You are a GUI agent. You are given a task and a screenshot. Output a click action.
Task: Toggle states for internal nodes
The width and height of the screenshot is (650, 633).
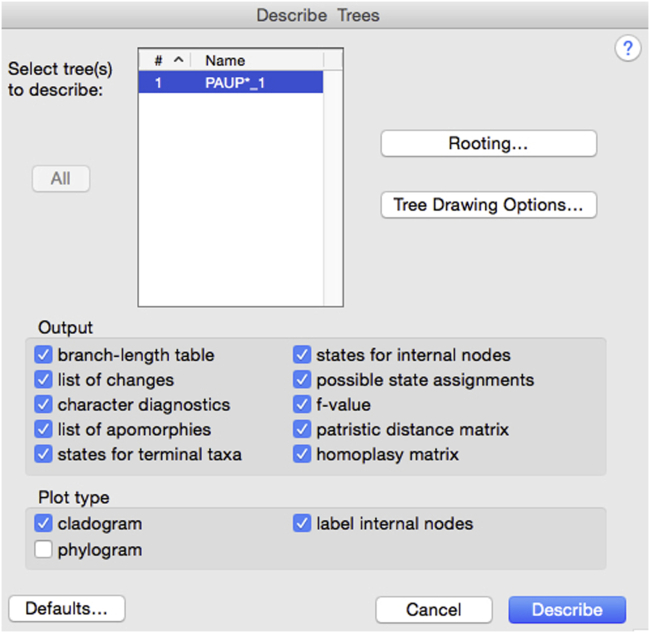pyautogui.click(x=302, y=355)
